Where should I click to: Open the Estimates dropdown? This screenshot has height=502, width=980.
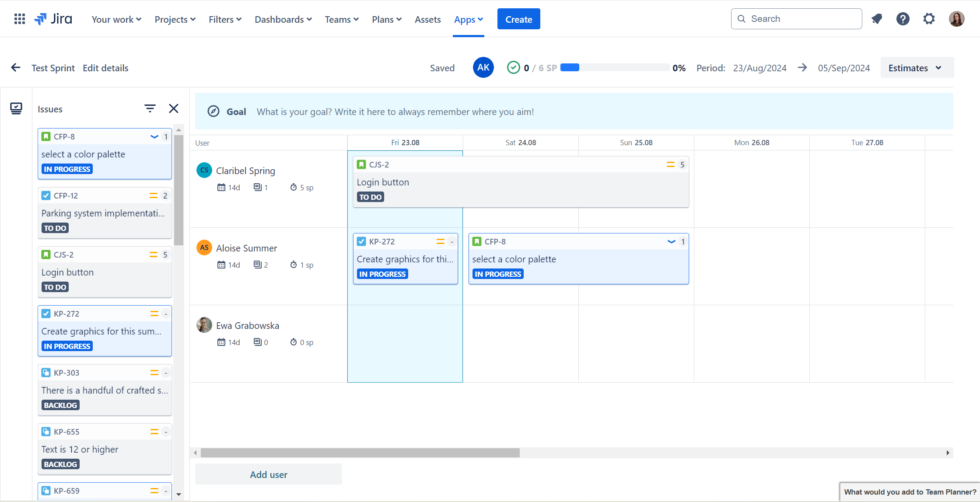pos(917,68)
